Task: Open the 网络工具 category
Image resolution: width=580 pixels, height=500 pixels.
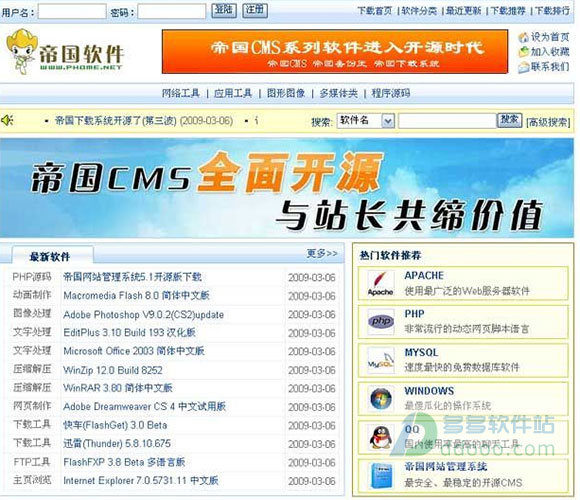Action: click(x=181, y=93)
